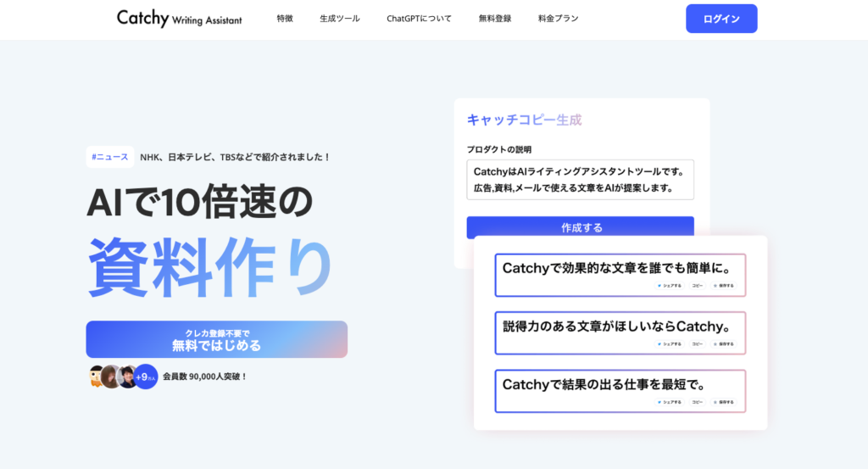The width and height of the screenshot is (868, 469).
Task: Share the second catchphrase via the シェアする Twitter button
Action: click(669, 343)
